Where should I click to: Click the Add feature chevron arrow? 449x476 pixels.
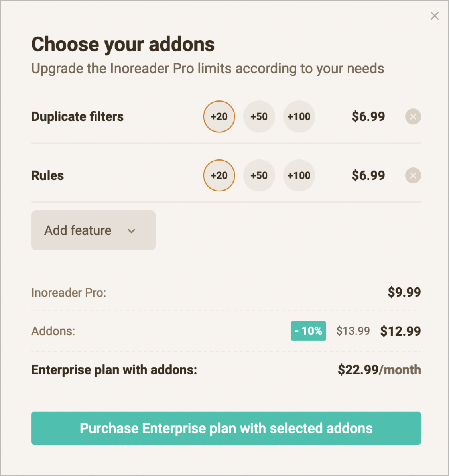pos(132,231)
